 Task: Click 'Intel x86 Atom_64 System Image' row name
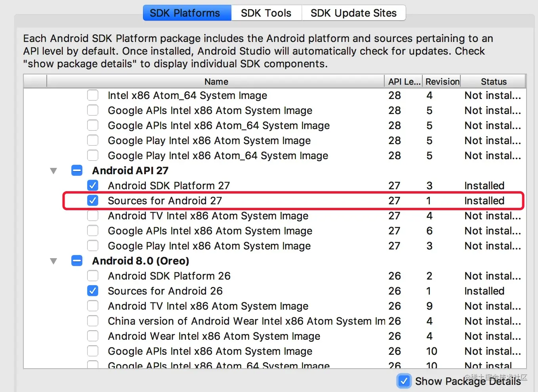pyautogui.click(x=187, y=95)
